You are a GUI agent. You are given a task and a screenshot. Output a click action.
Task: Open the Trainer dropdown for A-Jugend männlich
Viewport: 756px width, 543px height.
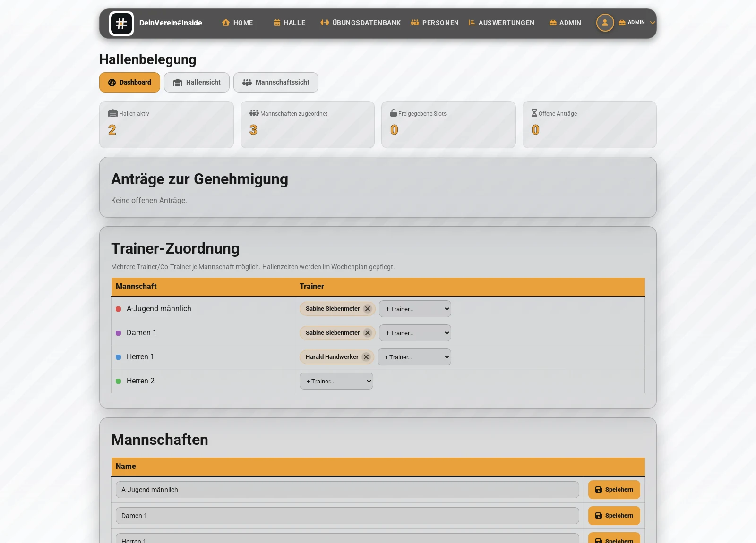tap(415, 309)
